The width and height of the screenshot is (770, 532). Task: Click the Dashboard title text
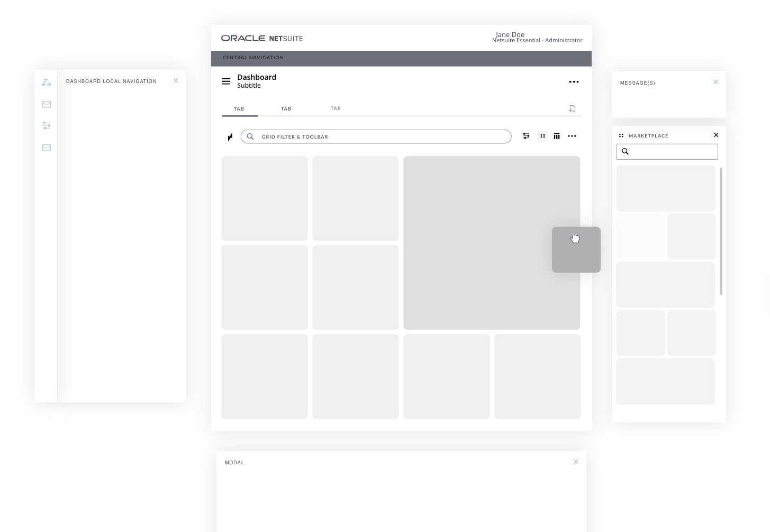click(x=257, y=77)
